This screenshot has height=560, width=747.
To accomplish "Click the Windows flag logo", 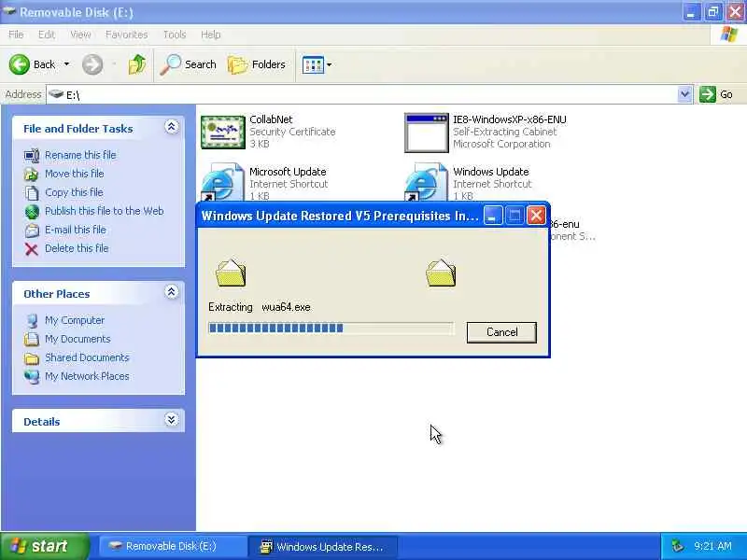I will tap(728, 35).
